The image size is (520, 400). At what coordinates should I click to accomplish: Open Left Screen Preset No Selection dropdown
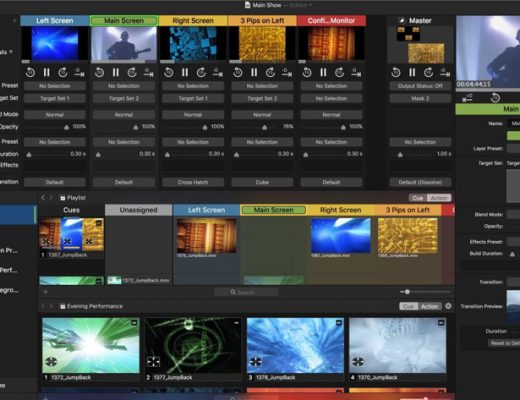coord(55,86)
